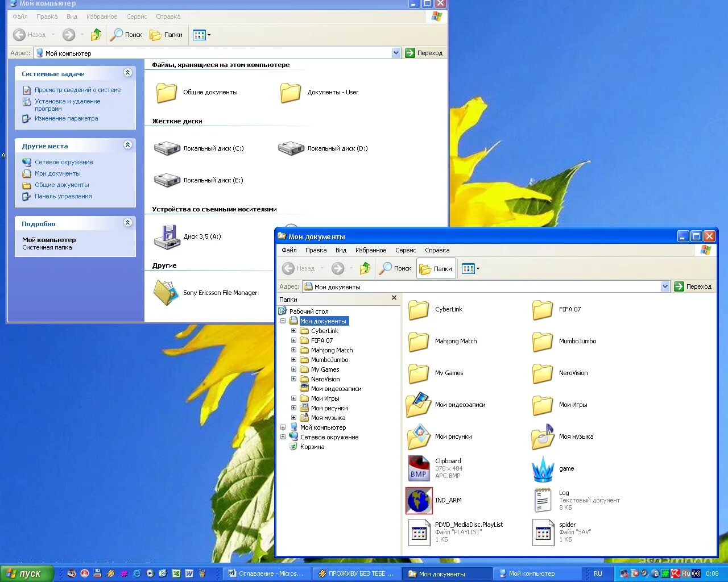This screenshot has width=728, height=582.
Task: Open Windows Media Player from the quick launch bar
Action: (x=149, y=573)
